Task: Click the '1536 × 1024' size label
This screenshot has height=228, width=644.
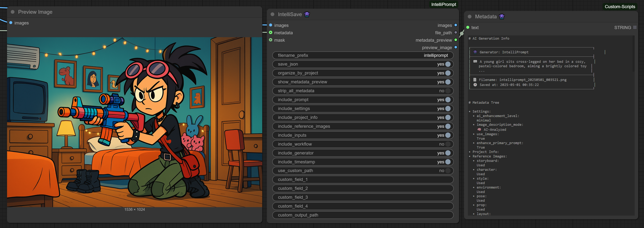Action: coord(134,209)
